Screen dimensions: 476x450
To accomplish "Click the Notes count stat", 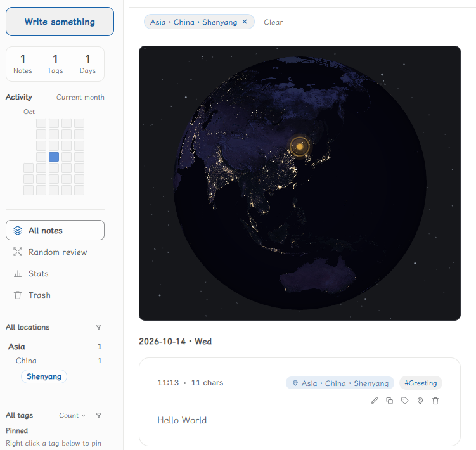I will [23, 64].
